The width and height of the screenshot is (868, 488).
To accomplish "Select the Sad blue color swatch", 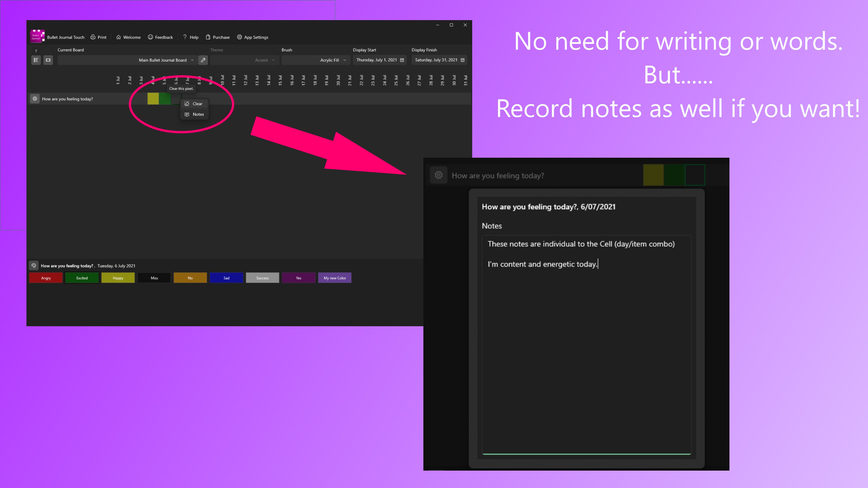I will (226, 278).
